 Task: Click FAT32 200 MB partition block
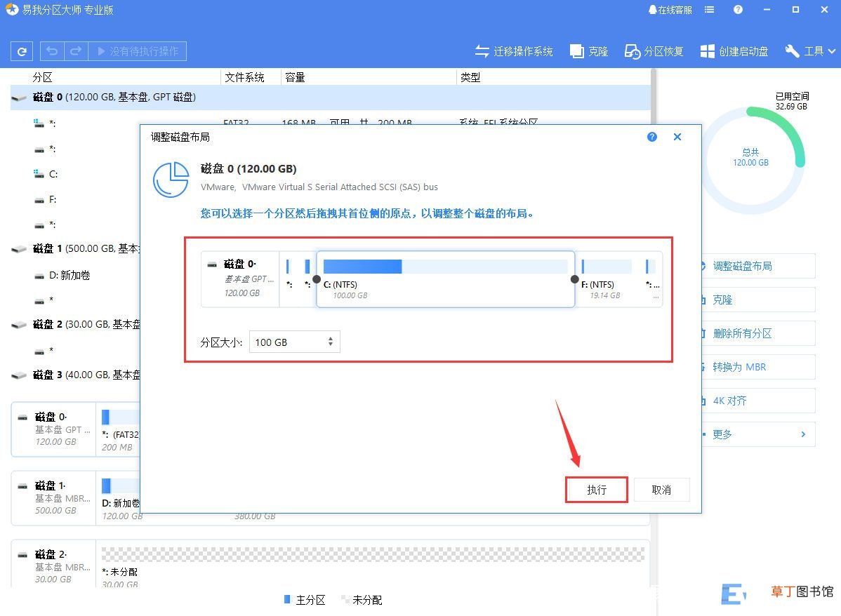click(120, 429)
